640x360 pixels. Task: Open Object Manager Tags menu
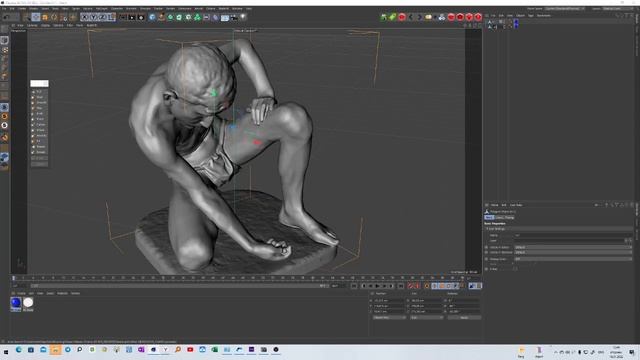[x=531, y=16]
